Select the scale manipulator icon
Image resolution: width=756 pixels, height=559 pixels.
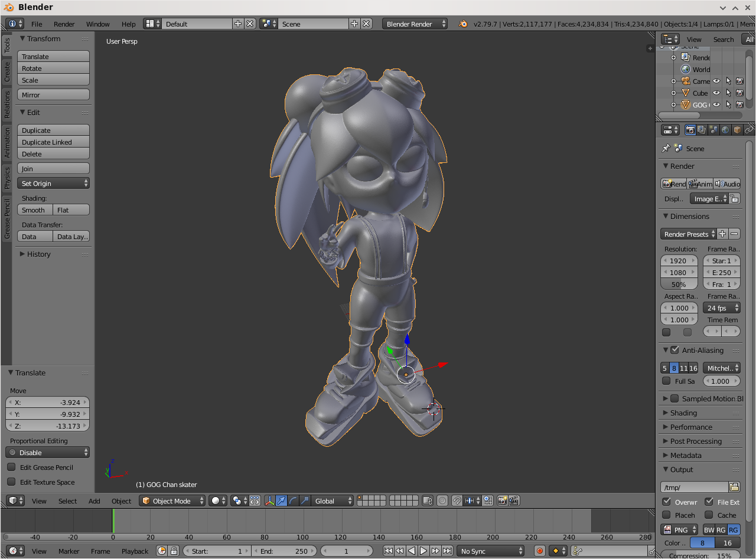(305, 501)
